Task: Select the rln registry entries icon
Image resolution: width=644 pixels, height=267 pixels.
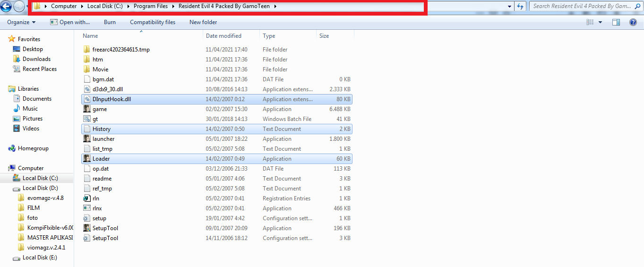Action: [x=86, y=198]
